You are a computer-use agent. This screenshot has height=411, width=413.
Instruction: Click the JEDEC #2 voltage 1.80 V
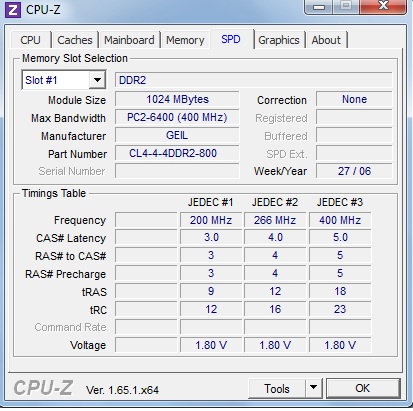pyautogui.click(x=275, y=345)
